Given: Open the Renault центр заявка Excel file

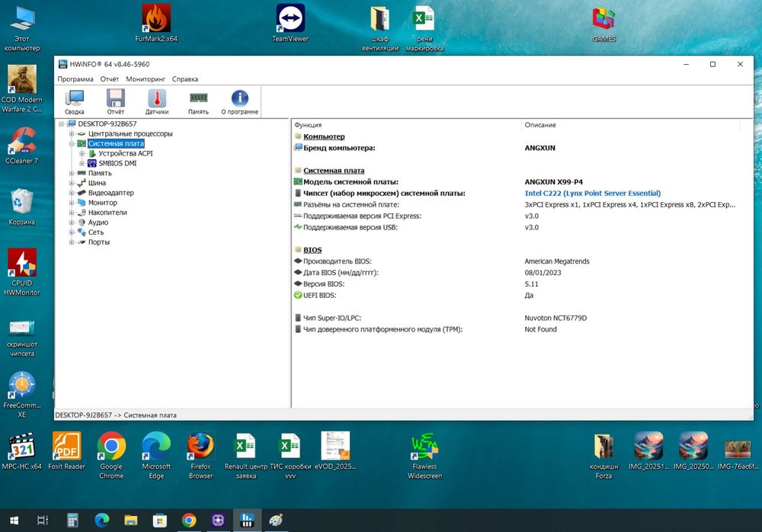Looking at the screenshot, I should point(246,456).
